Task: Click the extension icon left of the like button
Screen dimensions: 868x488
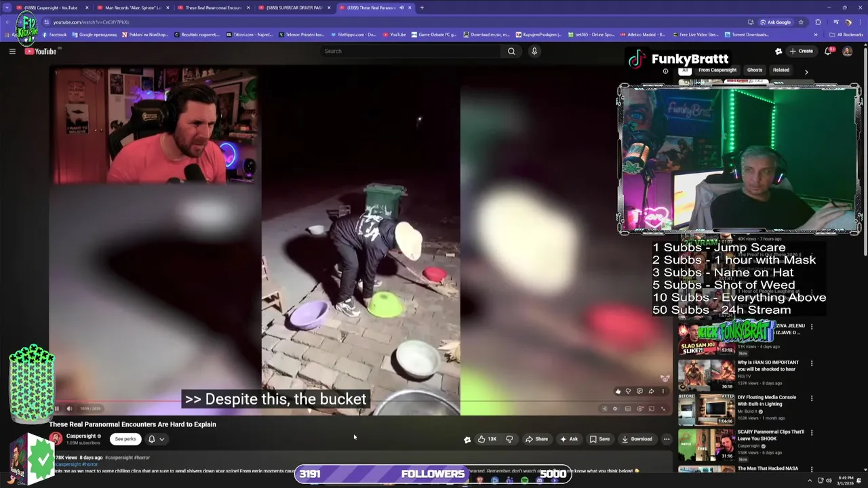Action: click(467, 439)
